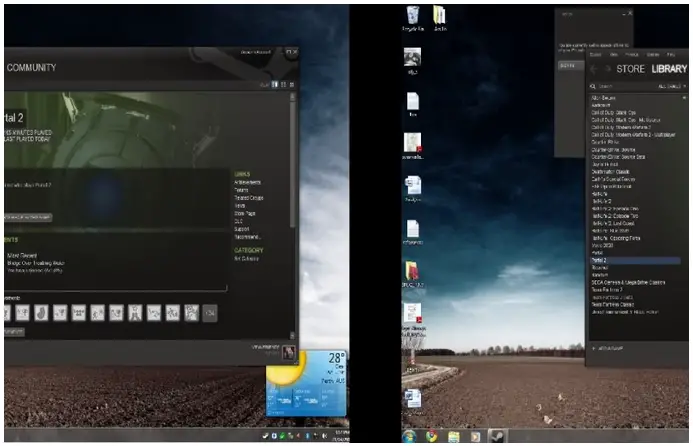The height and width of the screenshot is (446, 693).
Task: Open the Windows Start orb
Action: tap(409, 436)
